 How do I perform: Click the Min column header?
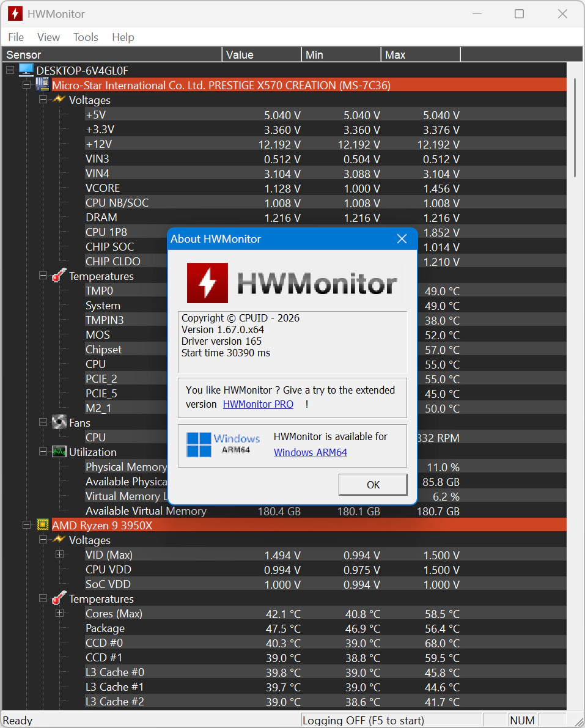tap(341, 55)
